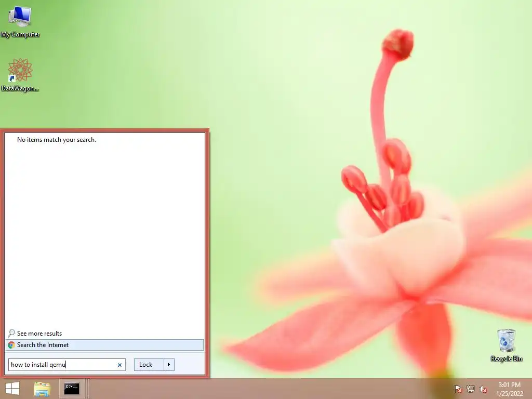Open the network status tray icon

point(471,389)
